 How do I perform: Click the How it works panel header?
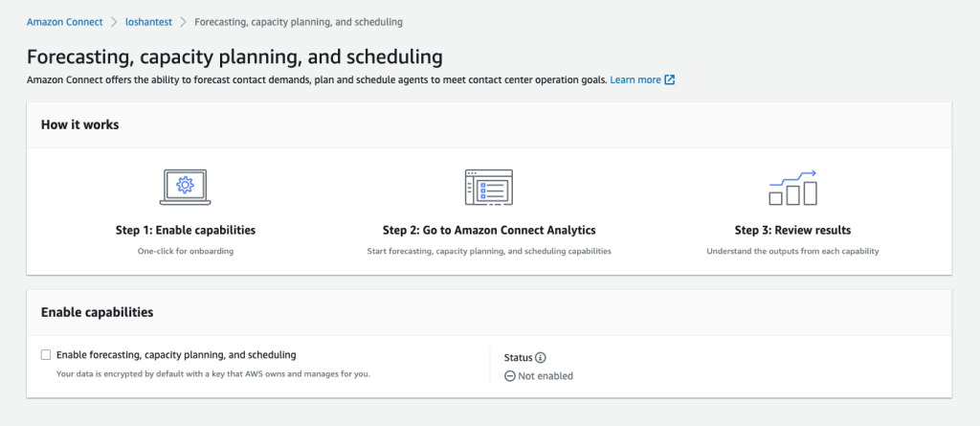coord(79,125)
